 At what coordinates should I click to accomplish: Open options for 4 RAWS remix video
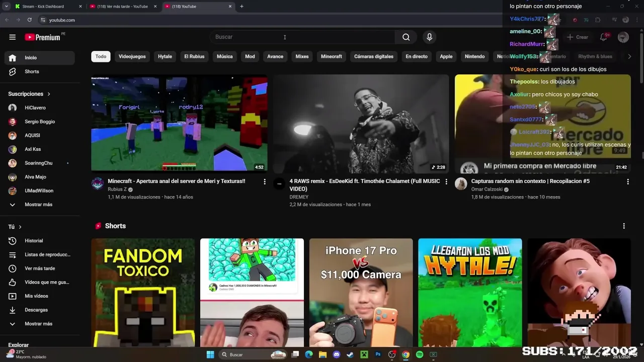tap(446, 182)
